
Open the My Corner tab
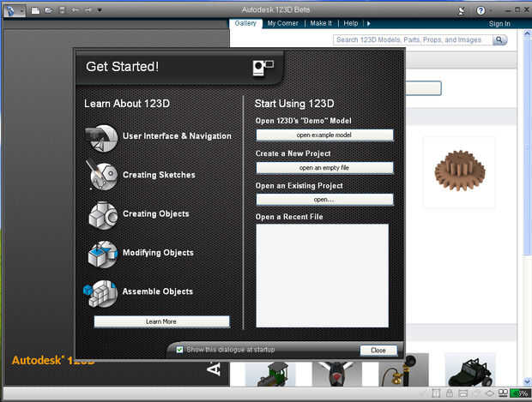point(282,23)
